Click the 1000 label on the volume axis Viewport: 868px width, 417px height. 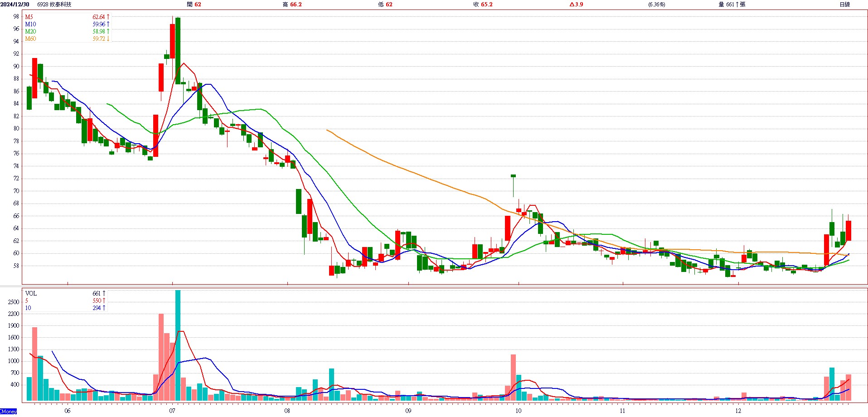tap(14, 361)
